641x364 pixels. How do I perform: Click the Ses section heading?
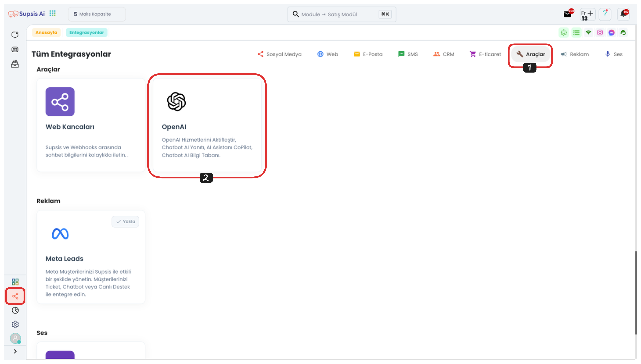(42, 333)
